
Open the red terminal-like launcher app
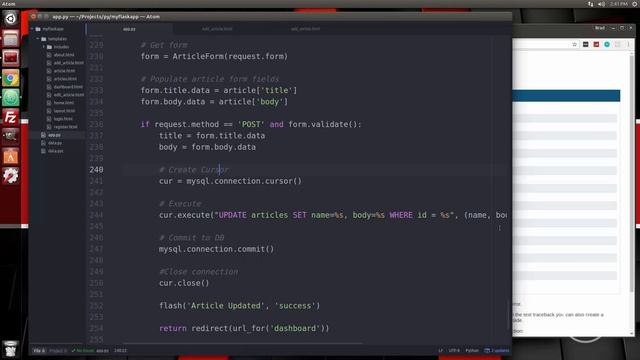point(11,58)
